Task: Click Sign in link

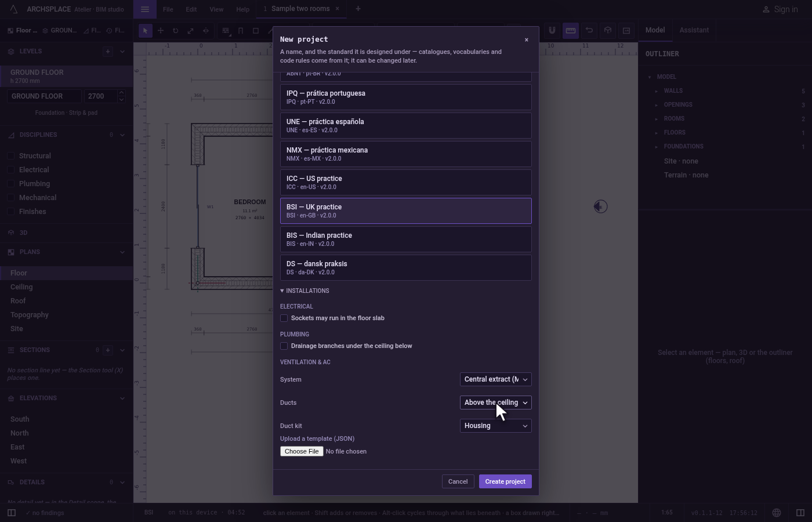Action: click(780, 9)
